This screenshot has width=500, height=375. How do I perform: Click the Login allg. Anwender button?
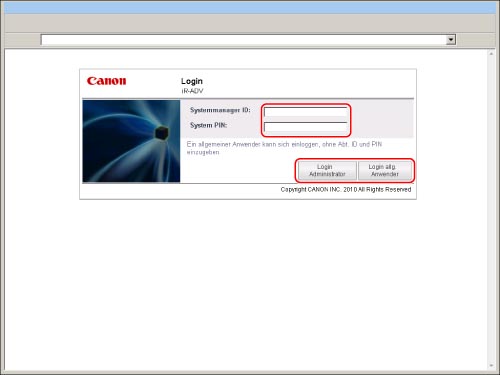385,170
